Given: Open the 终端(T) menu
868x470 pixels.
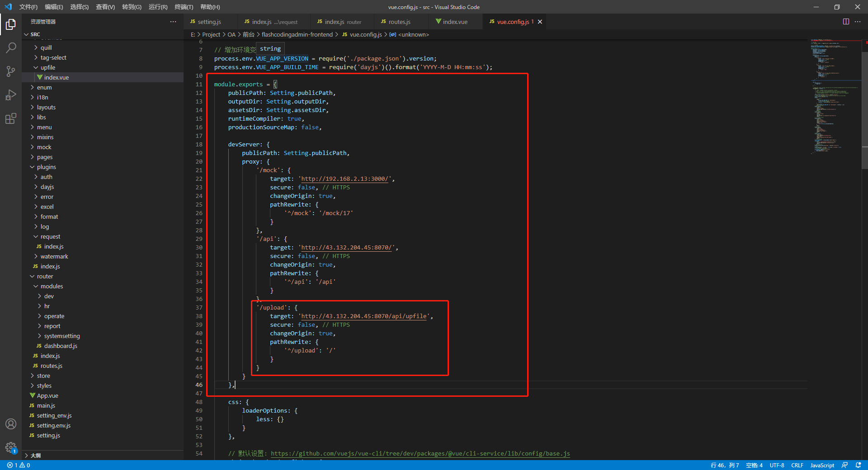Looking at the screenshot, I should [x=184, y=7].
